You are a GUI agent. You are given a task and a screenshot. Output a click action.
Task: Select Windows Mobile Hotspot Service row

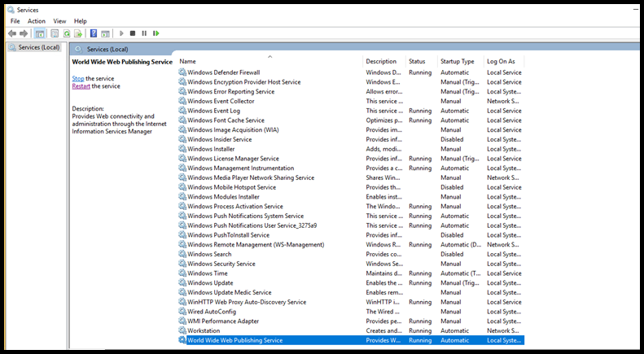(351, 187)
